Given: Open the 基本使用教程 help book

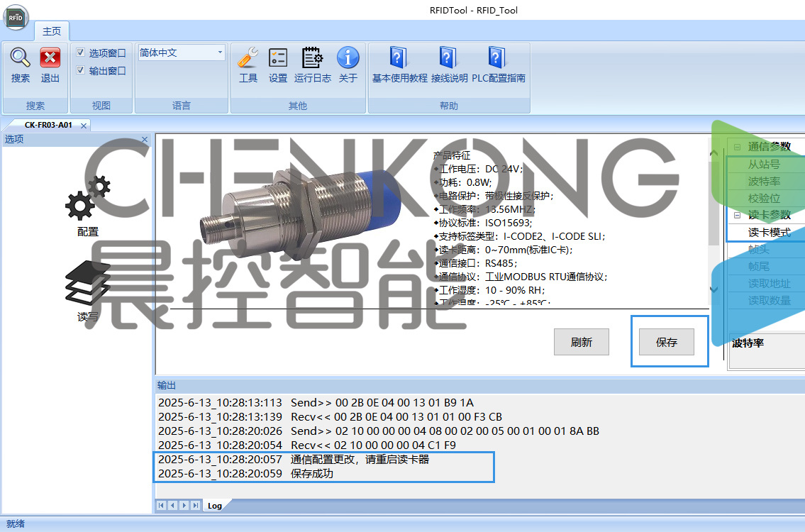Looking at the screenshot, I should [x=399, y=57].
